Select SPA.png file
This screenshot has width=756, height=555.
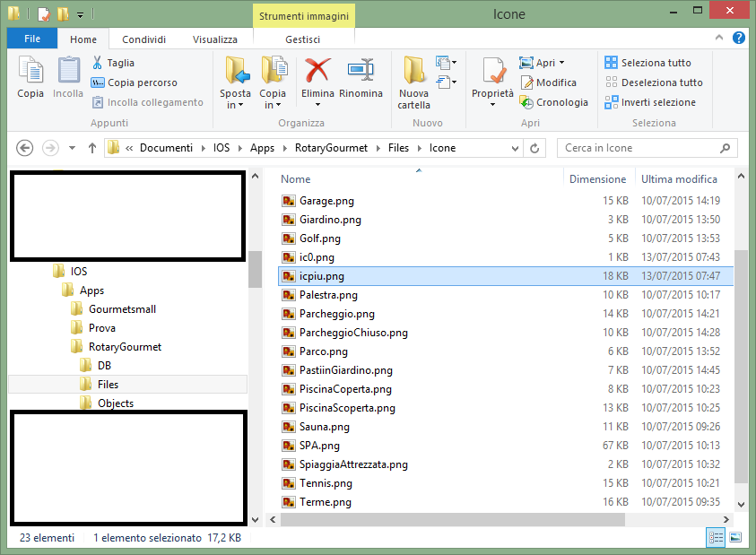(506, 446)
